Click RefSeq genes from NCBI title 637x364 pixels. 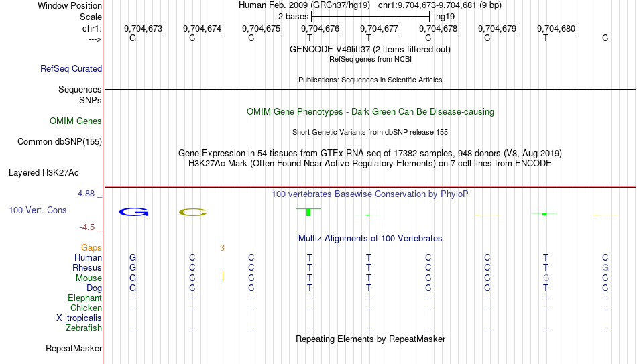pos(370,59)
